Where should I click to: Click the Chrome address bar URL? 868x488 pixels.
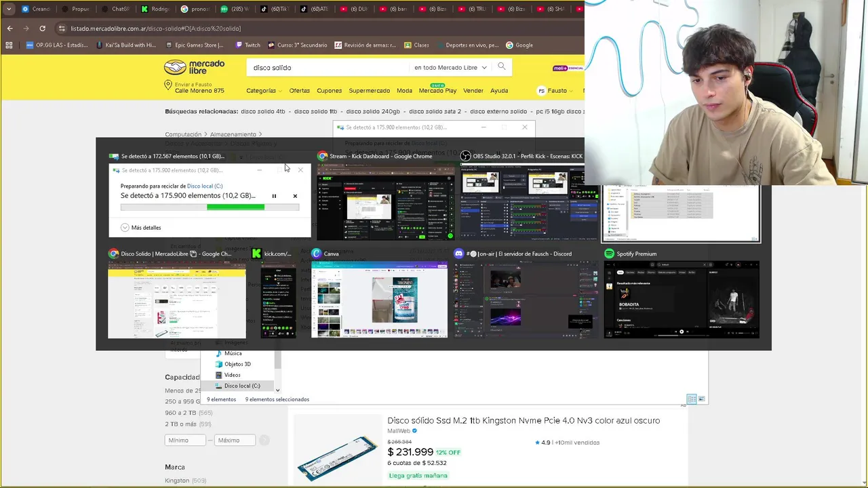(155, 28)
